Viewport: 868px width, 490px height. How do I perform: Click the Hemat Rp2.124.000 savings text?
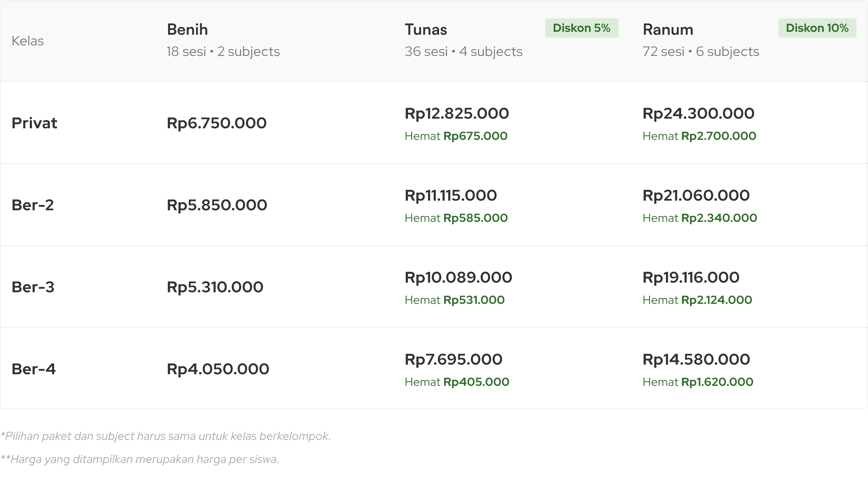[x=697, y=300]
